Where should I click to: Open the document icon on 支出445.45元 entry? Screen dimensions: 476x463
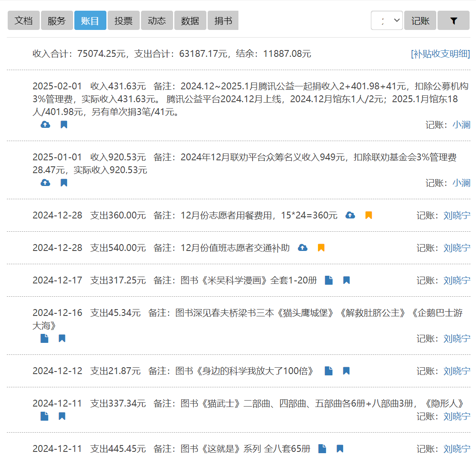pos(322,448)
